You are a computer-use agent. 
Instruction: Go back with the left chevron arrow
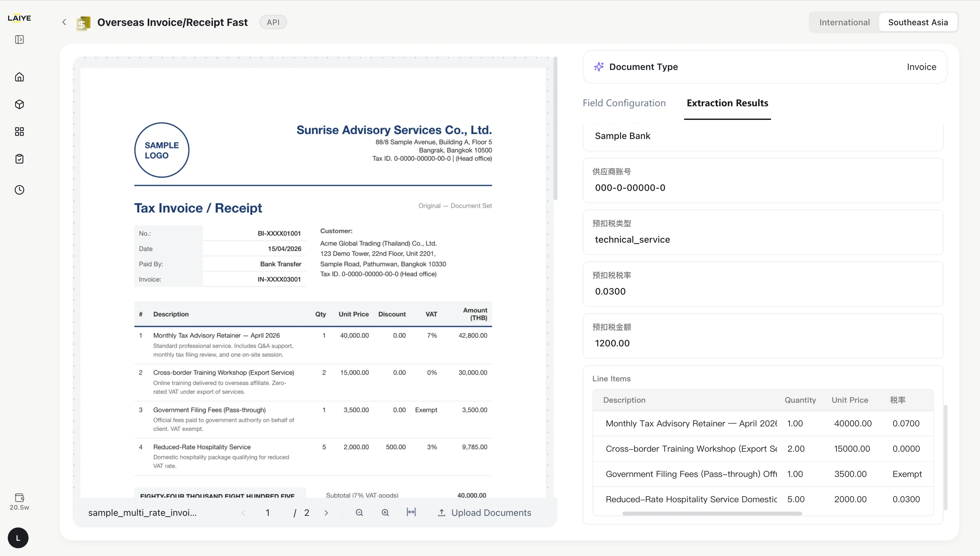64,22
